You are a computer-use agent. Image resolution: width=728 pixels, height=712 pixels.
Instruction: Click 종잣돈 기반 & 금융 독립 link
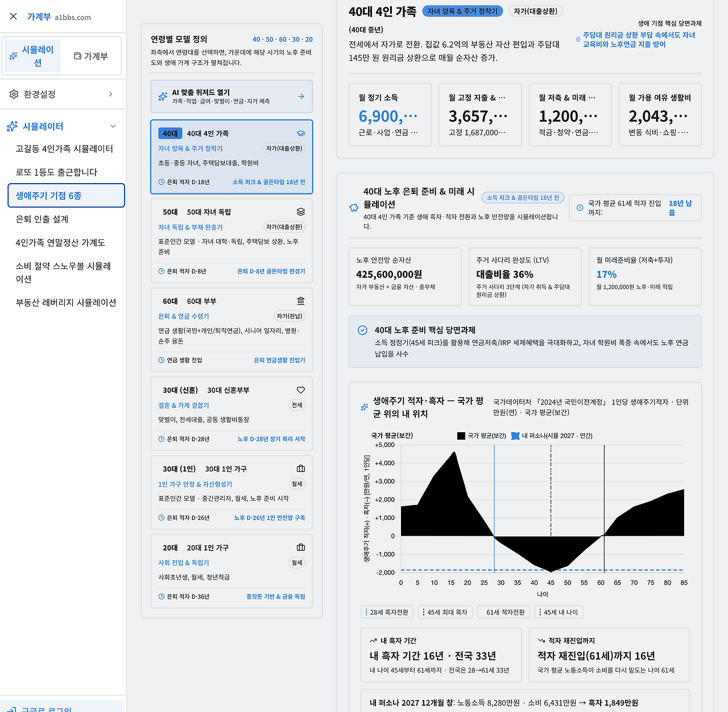pyautogui.click(x=276, y=597)
